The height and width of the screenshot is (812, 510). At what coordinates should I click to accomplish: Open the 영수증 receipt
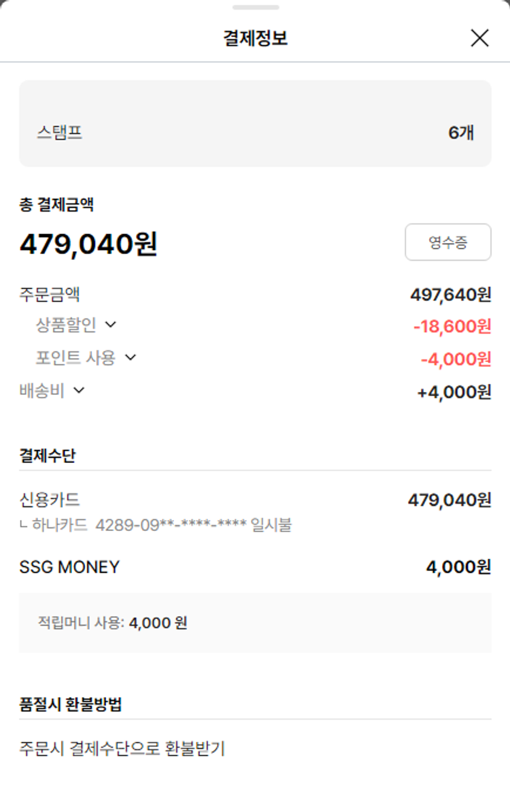coord(447,242)
